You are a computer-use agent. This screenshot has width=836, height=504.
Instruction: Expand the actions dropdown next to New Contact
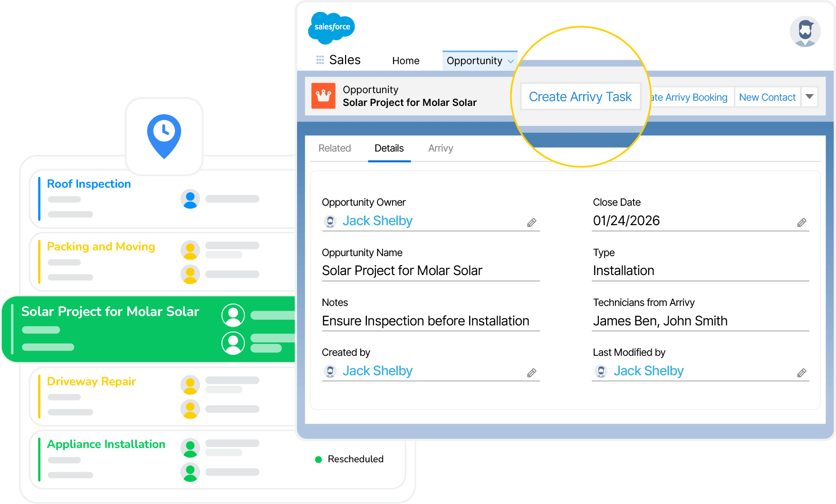pyautogui.click(x=809, y=96)
